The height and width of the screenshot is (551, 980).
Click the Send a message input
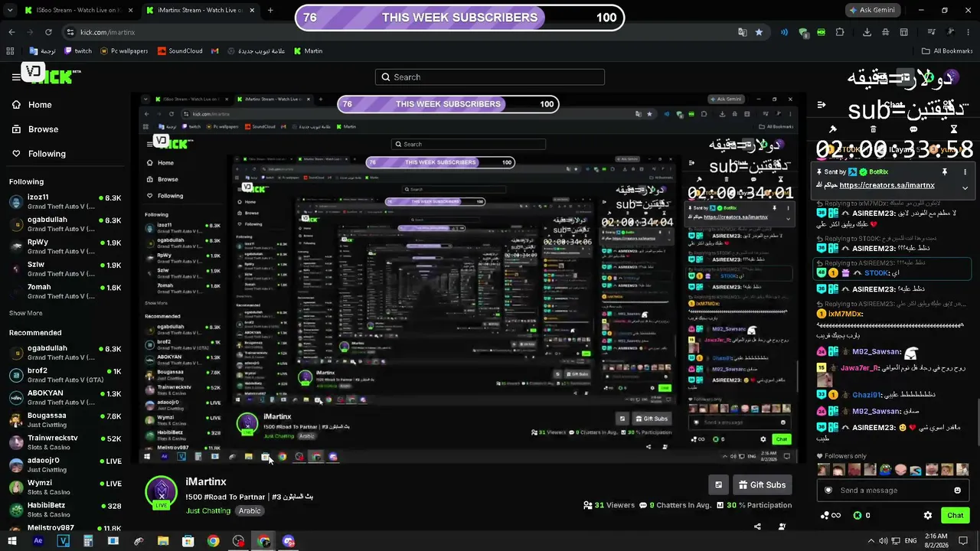pyautogui.click(x=892, y=491)
